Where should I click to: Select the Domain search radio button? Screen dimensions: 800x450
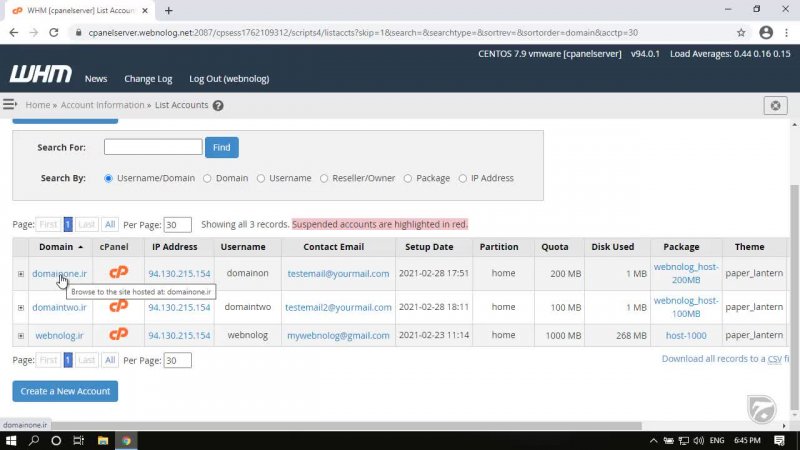[207, 178]
